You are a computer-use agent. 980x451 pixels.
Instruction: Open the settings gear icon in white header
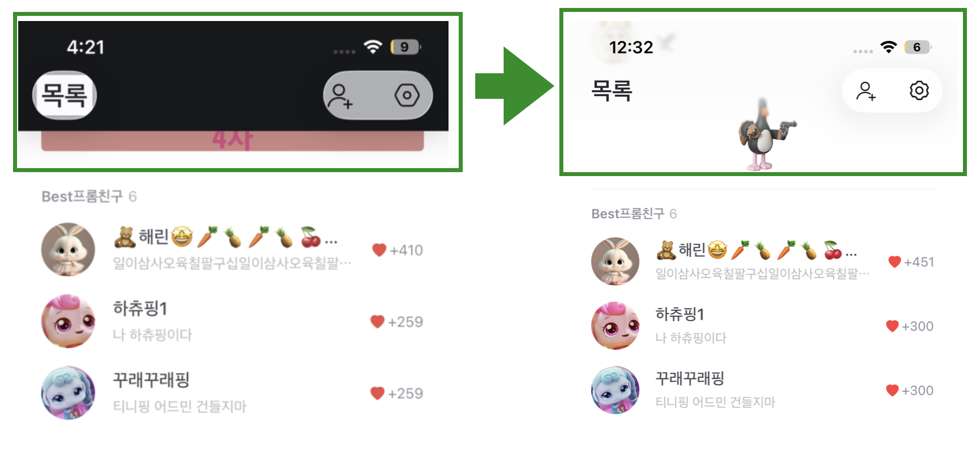[919, 90]
